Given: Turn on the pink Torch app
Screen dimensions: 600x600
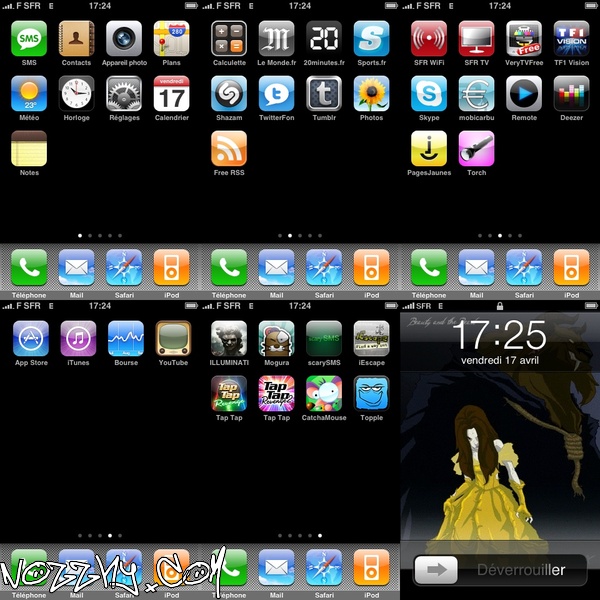Looking at the screenshot, I should [x=476, y=149].
